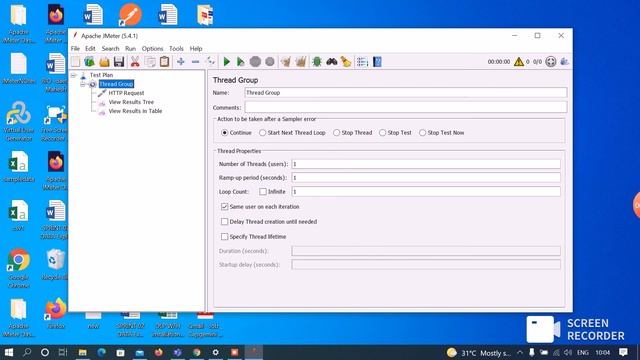Viewport: 640px width, 360px height.
Task: Open Help with blue book icon
Action: coord(377,62)
